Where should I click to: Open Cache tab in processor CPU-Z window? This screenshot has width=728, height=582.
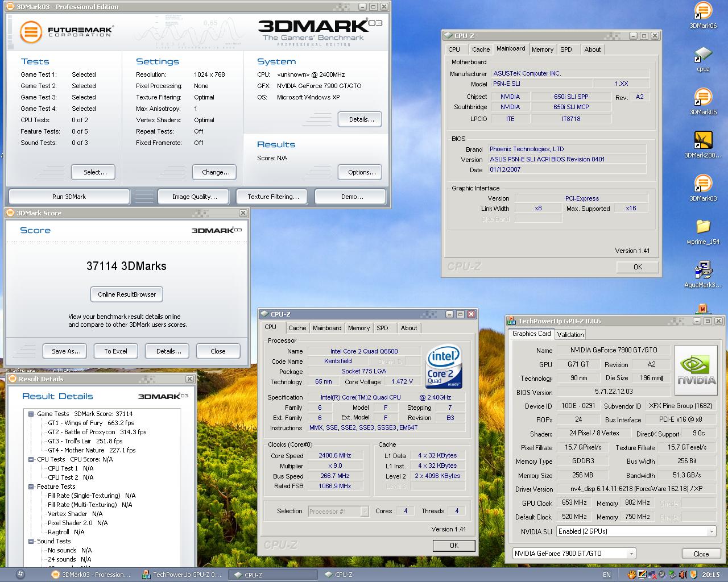[x=297, y=328]
